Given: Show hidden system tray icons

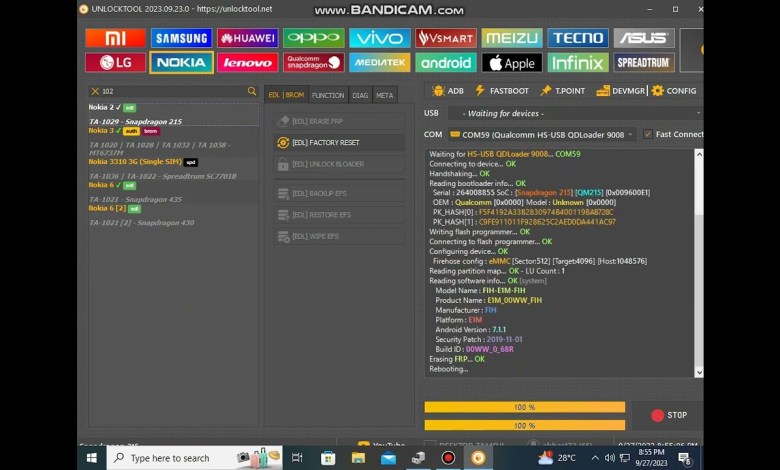Looking at the screenshot, I should pyautogui.click(x=595, y=458).
